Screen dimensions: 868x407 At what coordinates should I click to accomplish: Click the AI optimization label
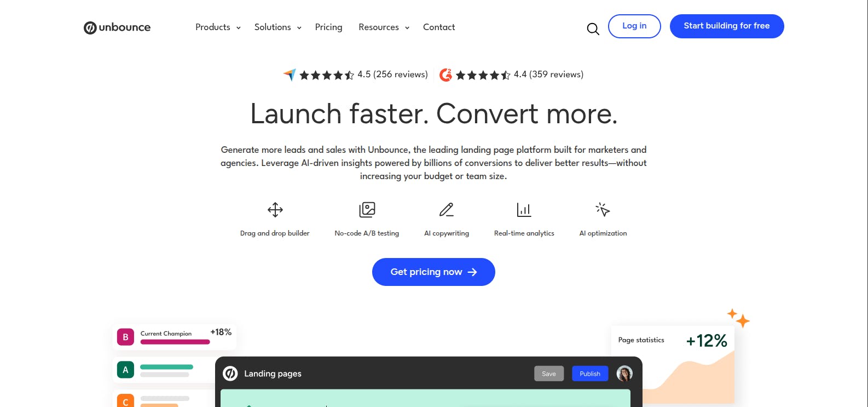[603, 233]
